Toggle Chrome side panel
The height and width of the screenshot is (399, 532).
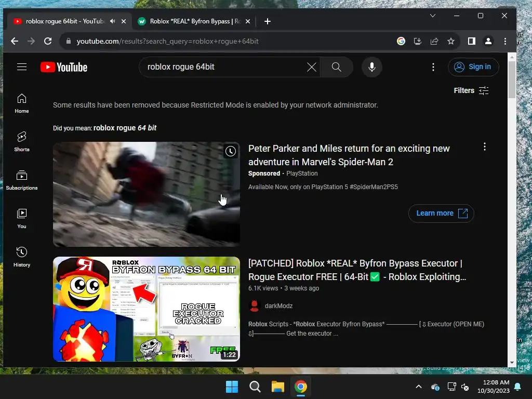click(x=472, y=41)
